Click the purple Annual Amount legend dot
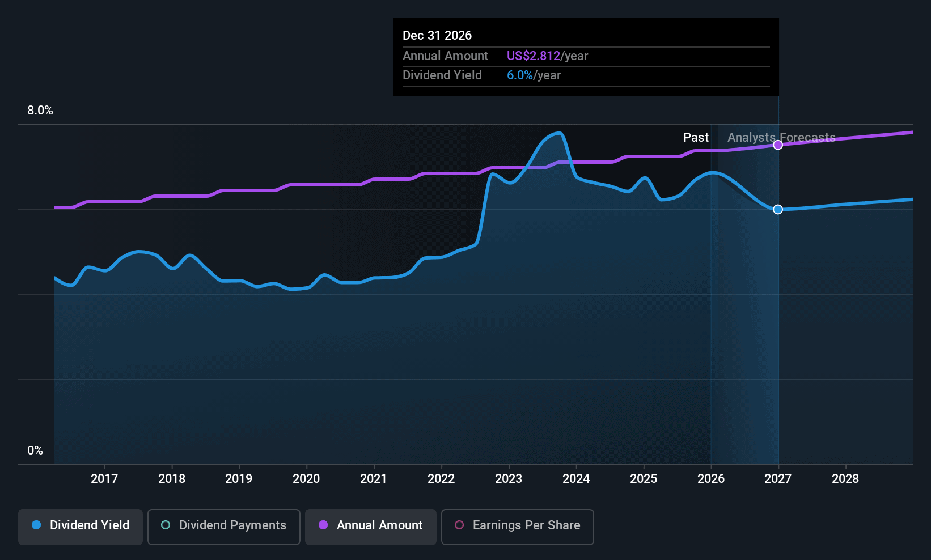 (323, 525)
